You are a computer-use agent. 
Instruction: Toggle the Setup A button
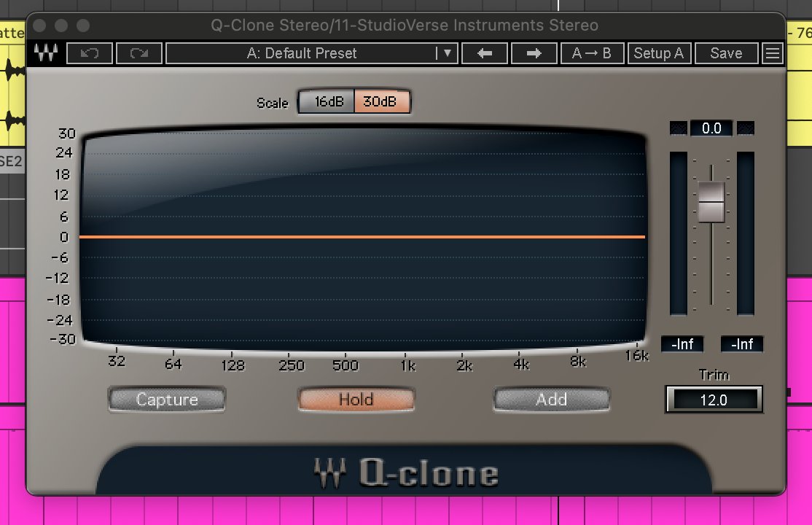pyautogui.click(x=659, y=53)
